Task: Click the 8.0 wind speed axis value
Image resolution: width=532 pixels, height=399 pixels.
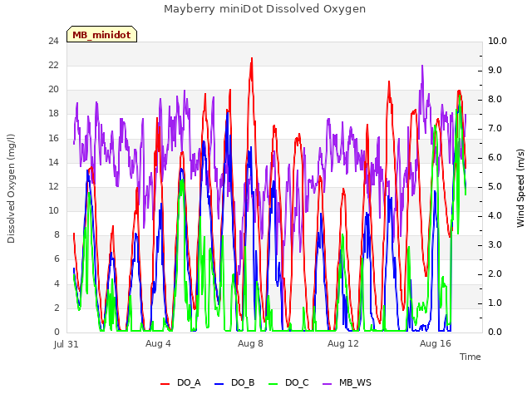Action: tap(495, 100)
